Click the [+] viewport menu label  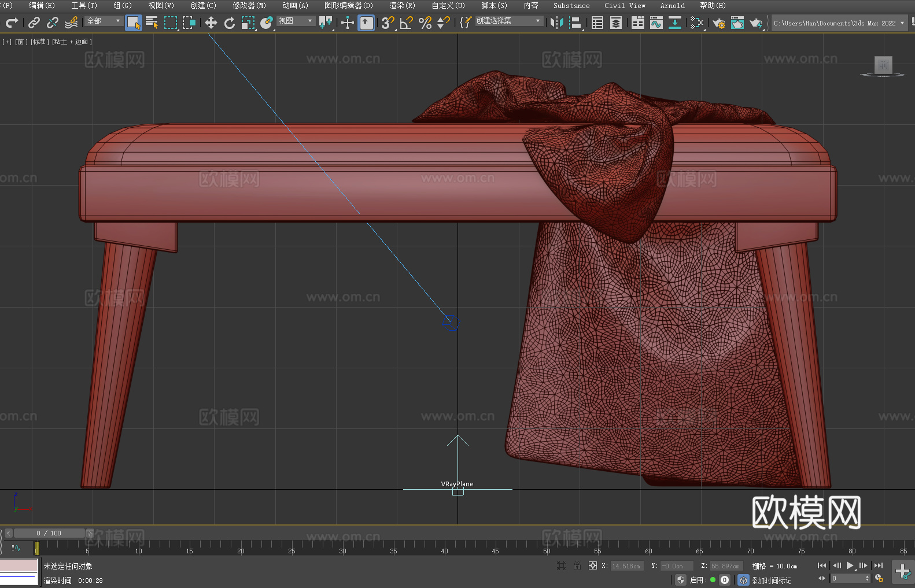tap(7, 42)
